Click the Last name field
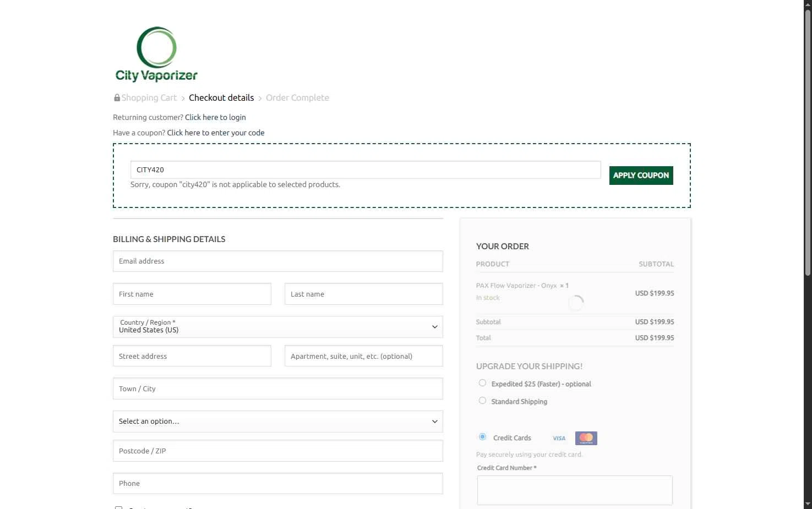This screenshot has height=509, width=812. coord(364,294)
